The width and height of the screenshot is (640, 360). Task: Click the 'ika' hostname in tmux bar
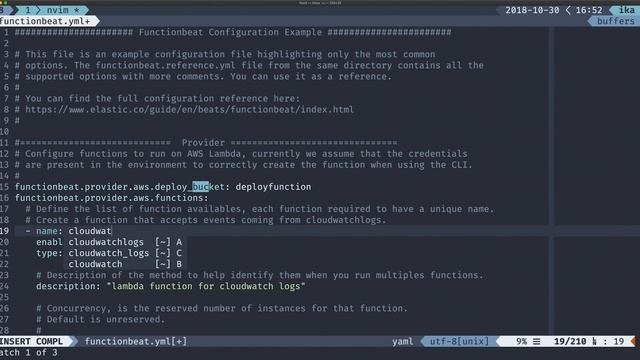(x=627, y=10)
